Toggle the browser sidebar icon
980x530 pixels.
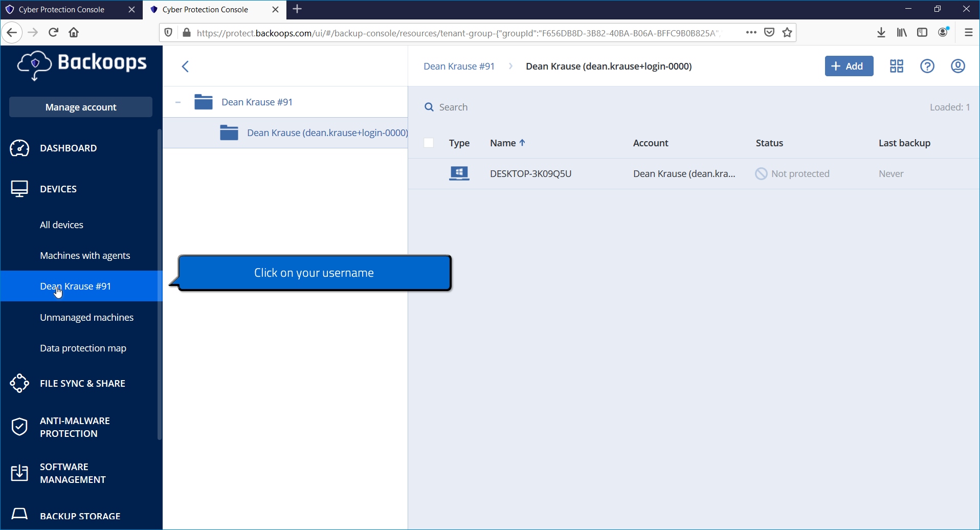[922, 32]
